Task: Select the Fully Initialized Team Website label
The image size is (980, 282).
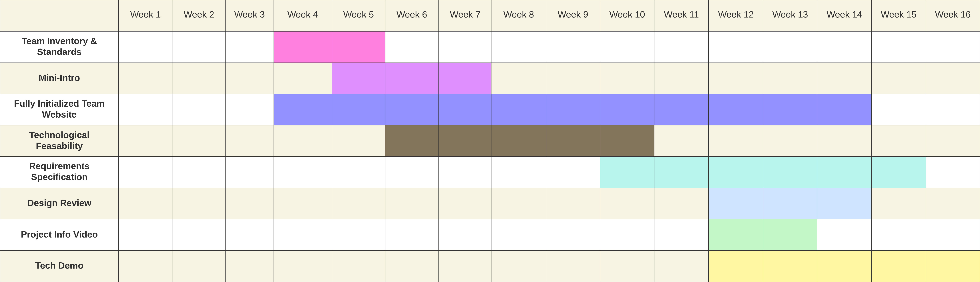Action: coord(59,109)
